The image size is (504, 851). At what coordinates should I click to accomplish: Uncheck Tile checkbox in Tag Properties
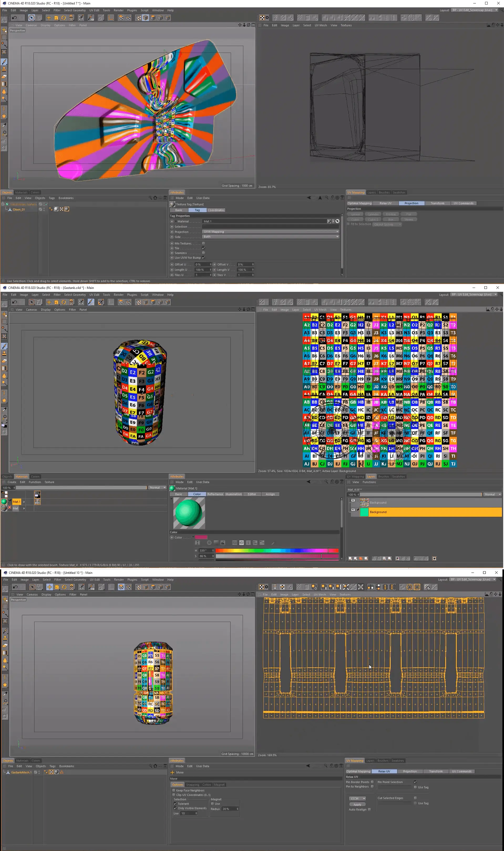(x=203, y=248)
